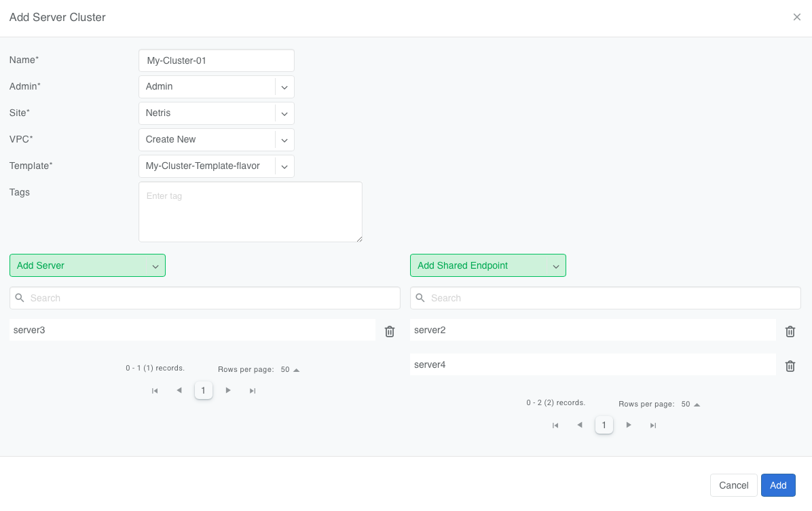Click the Add button to create the cluster

click(778, 485)
